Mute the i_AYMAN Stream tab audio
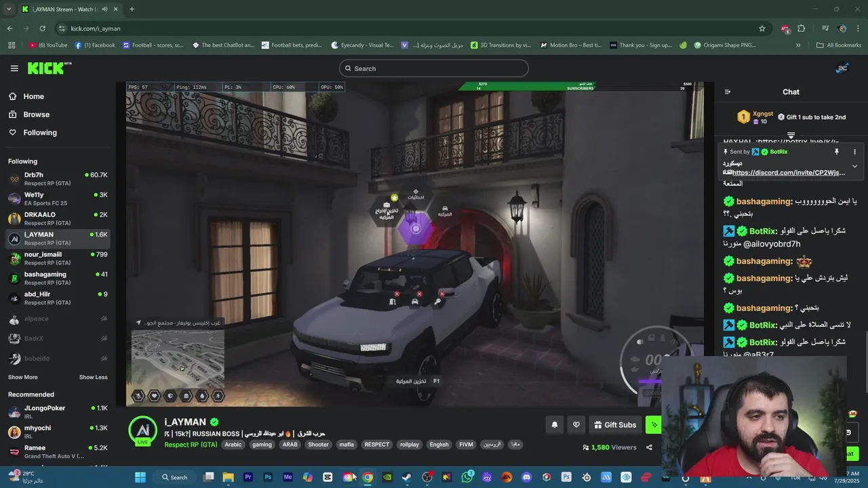This screenshot has width=868, height=488. (104, 9)
